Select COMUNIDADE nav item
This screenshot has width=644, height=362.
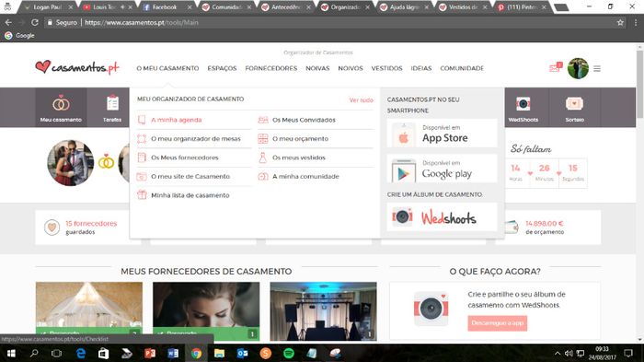pyautogui.click(x=462, y=68)
